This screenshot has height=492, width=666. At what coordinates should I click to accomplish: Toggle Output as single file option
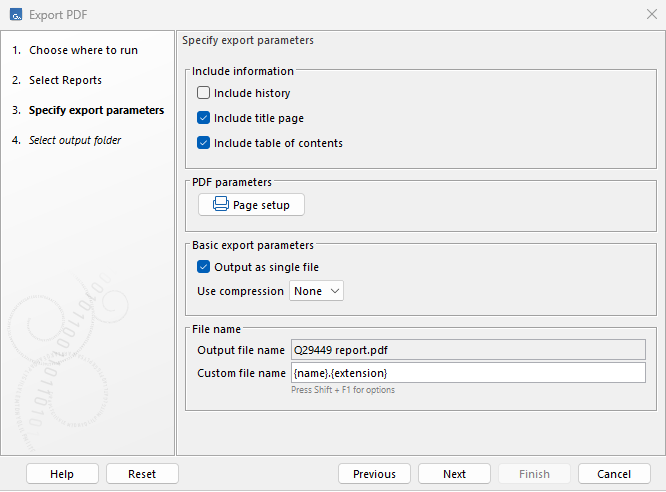point(204,267)
